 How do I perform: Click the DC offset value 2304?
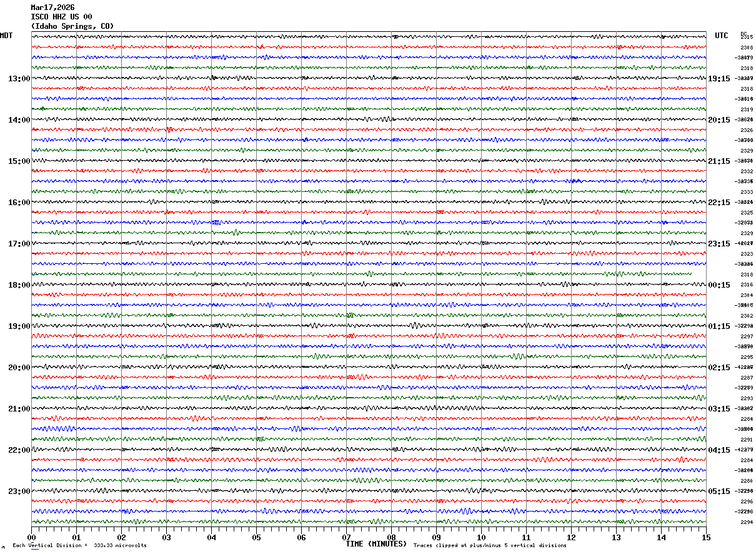(x=746, y=295)
